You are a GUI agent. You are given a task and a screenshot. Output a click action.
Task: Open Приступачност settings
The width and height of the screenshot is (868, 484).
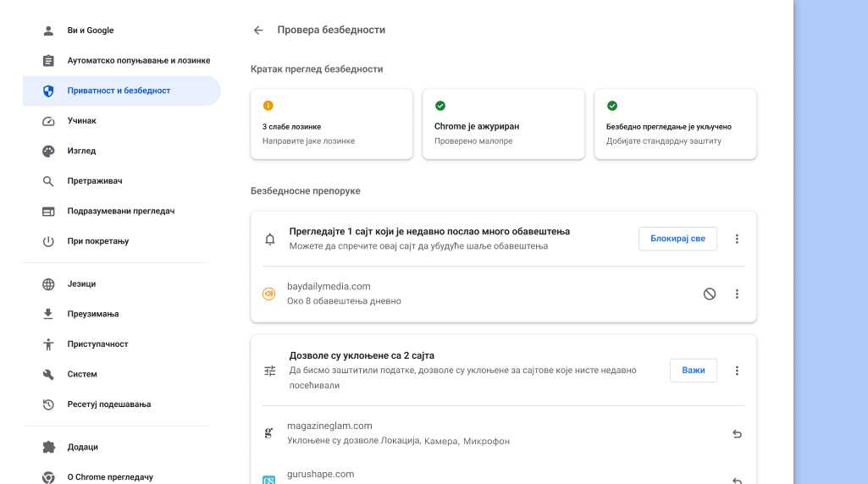[122, 344]
